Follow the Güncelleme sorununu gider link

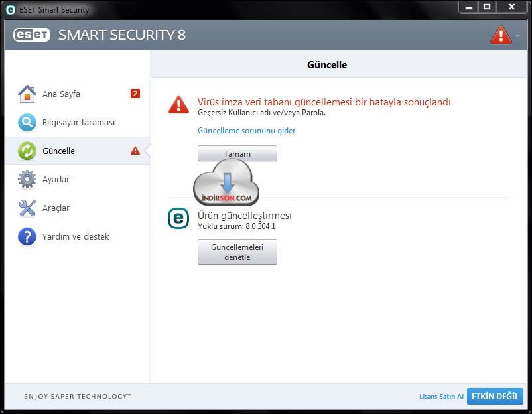tap(246, 131)
